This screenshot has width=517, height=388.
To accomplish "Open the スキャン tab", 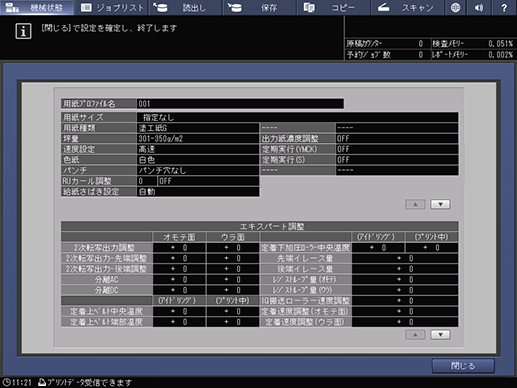I will coord(408,7).
